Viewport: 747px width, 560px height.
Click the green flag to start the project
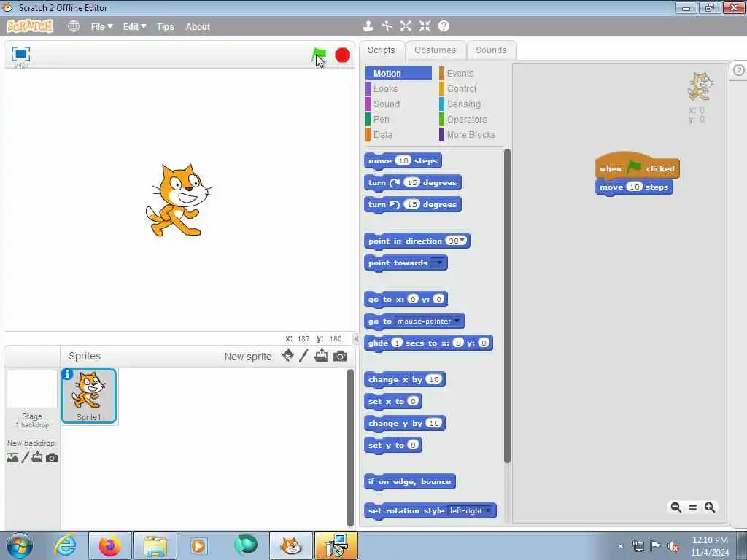pos(319,55)
